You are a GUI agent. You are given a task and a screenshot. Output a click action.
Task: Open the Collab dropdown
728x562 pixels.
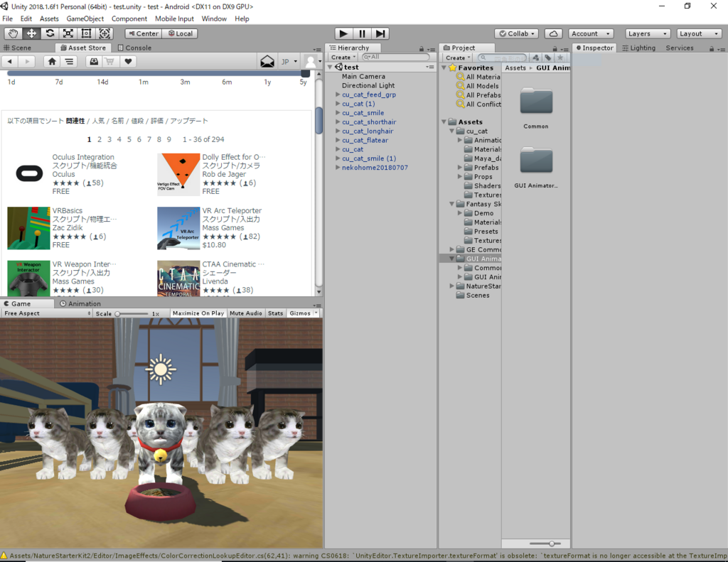click(x=516, y=33)
